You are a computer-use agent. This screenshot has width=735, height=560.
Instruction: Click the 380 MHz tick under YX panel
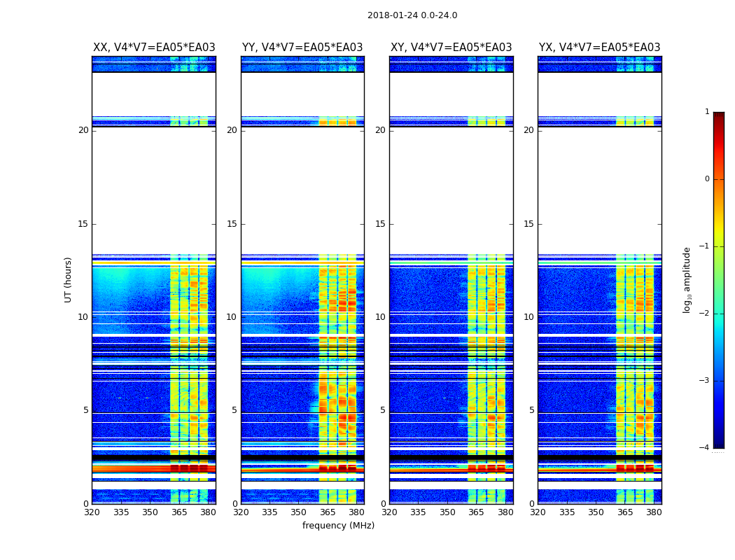(654, 512)
